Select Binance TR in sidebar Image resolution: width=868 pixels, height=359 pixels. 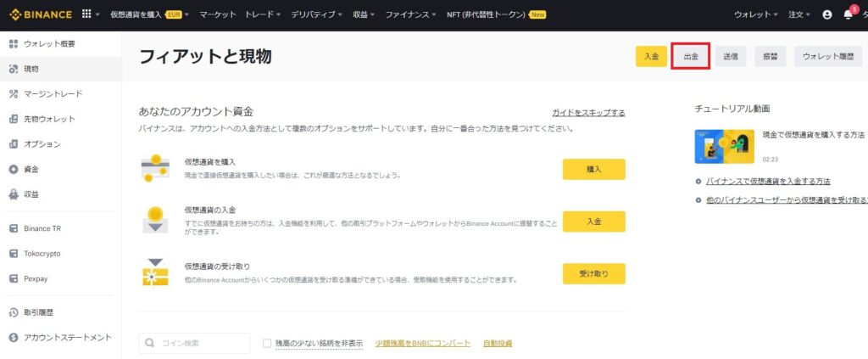[42, 228]
